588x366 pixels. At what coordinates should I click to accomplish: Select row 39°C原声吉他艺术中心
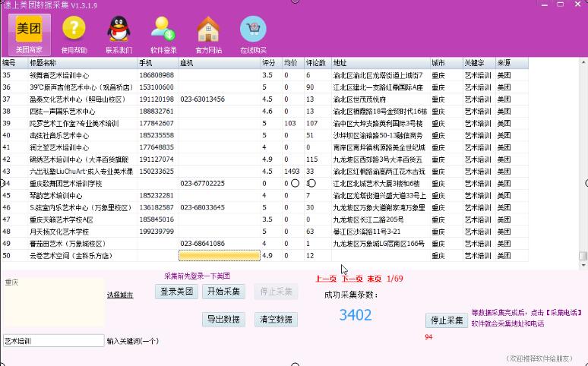(x=264, y=87)
